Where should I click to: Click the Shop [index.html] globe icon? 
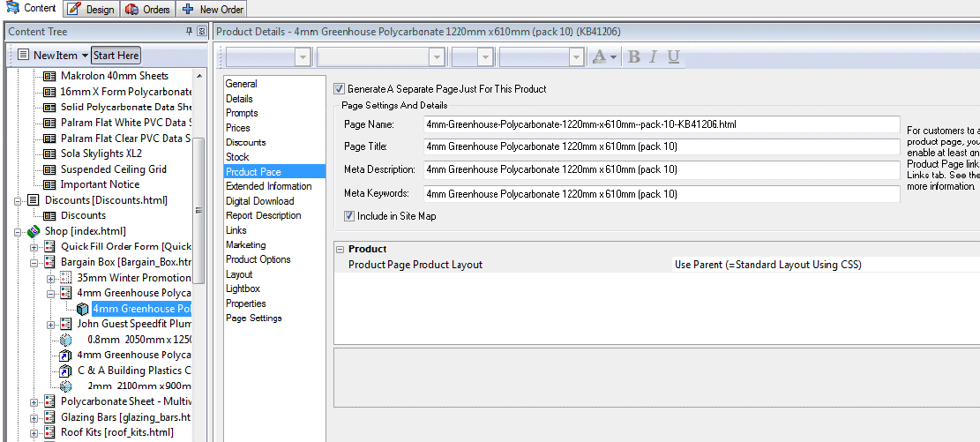(x=34, y=231)
